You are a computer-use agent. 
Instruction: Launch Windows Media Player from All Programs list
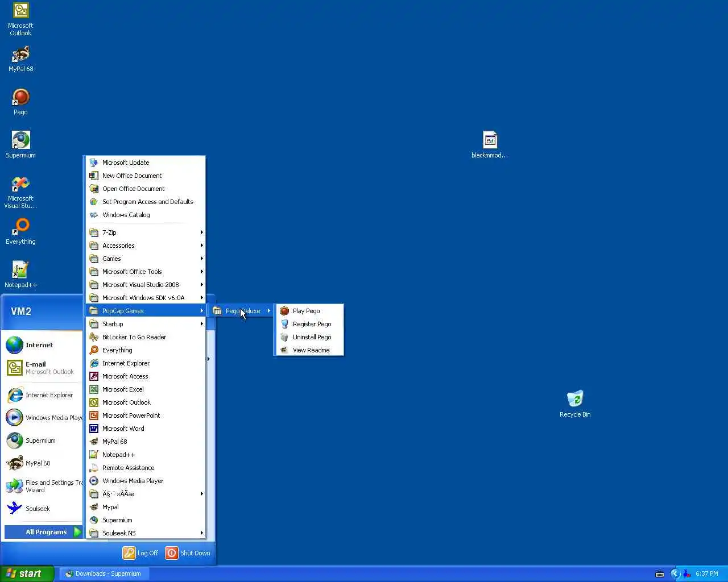pyautogui.click(x=146, y=481)
